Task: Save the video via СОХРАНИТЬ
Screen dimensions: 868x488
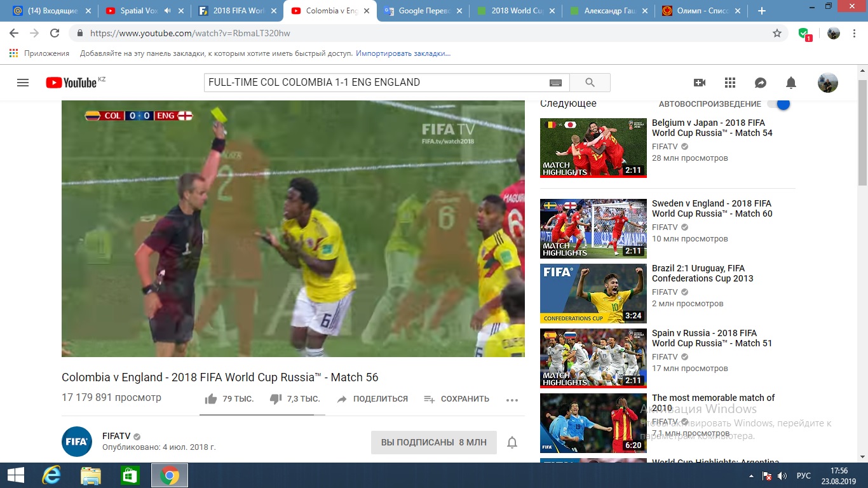Action: (456, 399)
